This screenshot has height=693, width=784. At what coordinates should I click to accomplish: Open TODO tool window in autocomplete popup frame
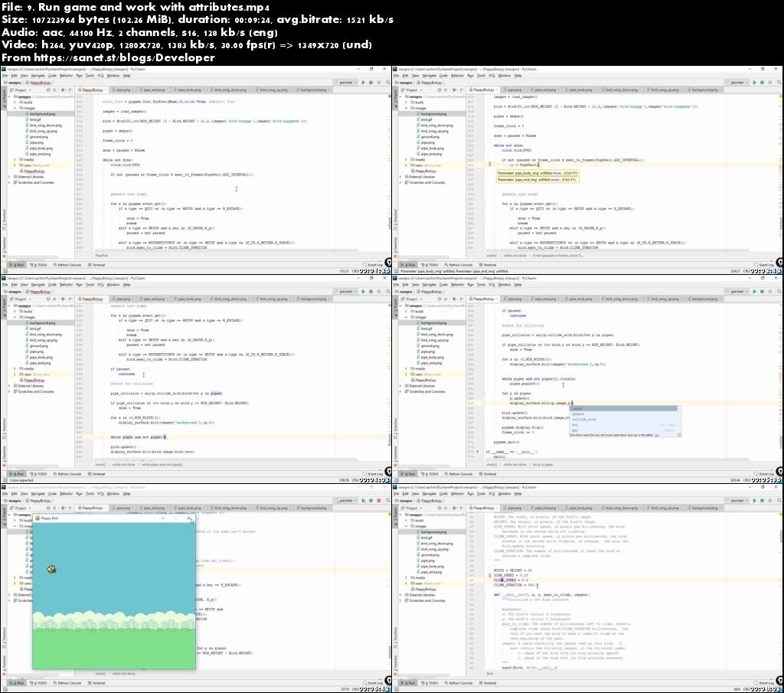[430, 473]
